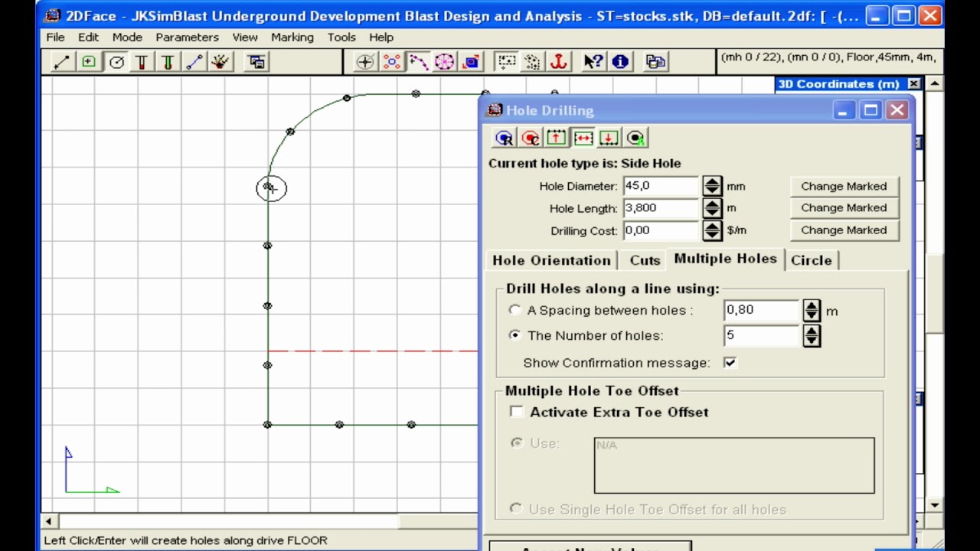
Task: Select the red C hole type icon
Action: coord(531,138)
